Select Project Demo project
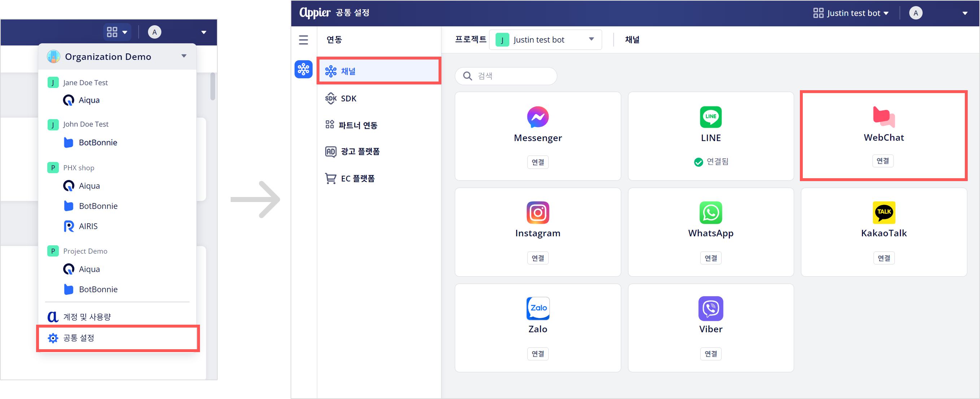 tap(78, 251)
